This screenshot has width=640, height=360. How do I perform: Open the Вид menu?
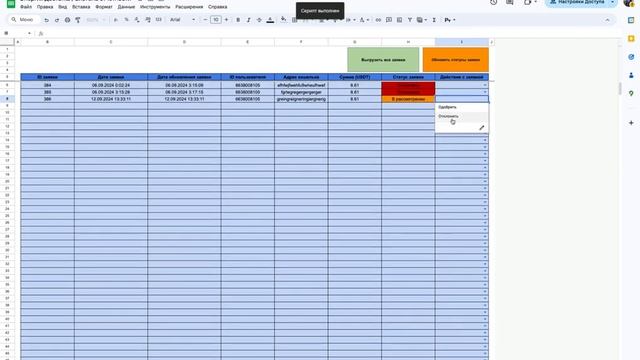62,7
